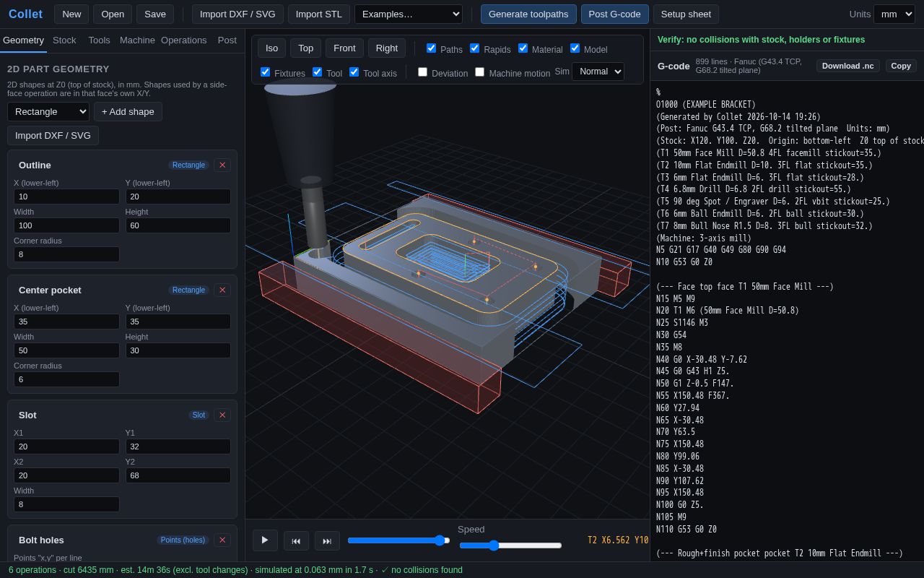Delete the Center pocket shape

pos(222,290)
